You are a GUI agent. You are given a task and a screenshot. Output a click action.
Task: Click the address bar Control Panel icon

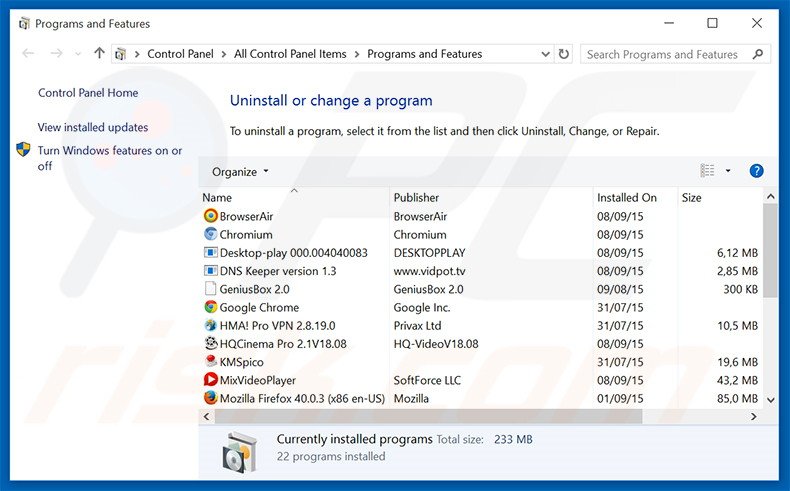tap(120, 53)
